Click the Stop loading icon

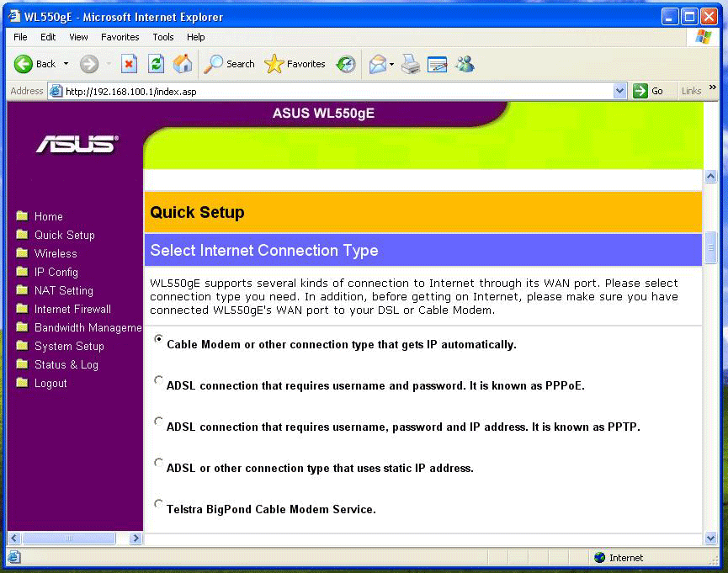click(x=129, y=64)
